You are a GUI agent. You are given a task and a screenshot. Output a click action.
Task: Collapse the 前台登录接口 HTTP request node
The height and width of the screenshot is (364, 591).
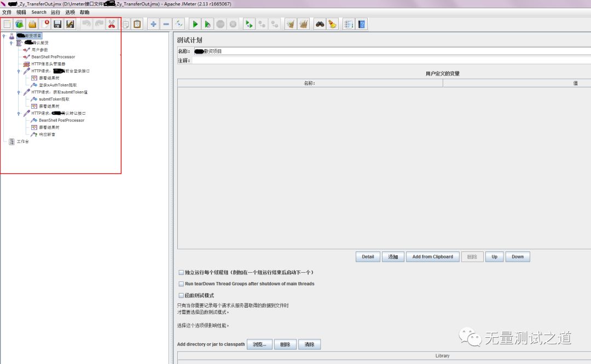coord(19,71)
